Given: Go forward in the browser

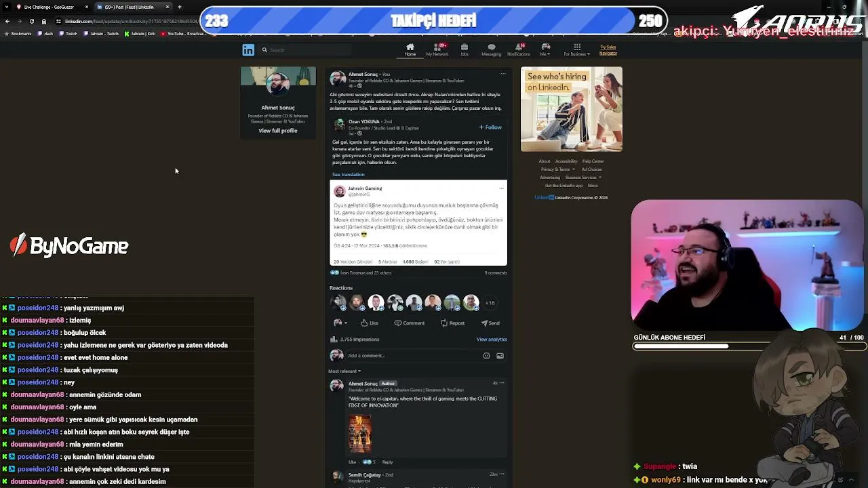Looking at the screenshot, I should (19, 21).
